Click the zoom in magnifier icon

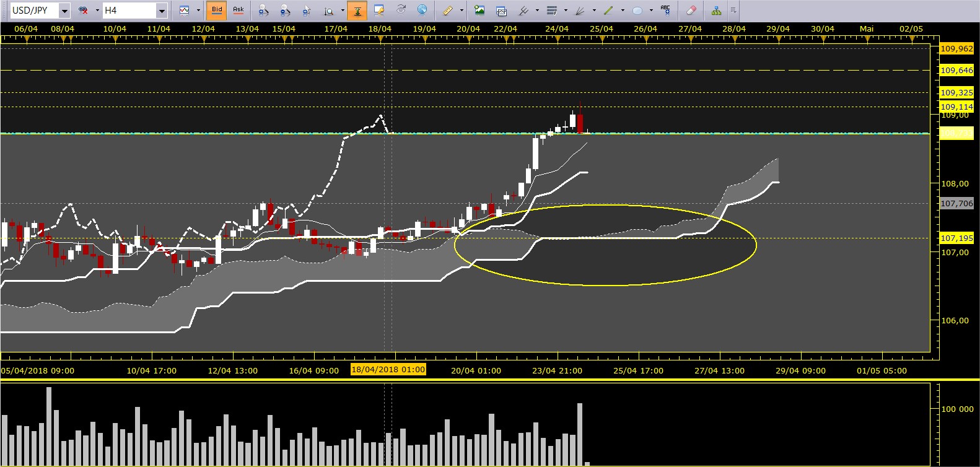click(264, 11)
